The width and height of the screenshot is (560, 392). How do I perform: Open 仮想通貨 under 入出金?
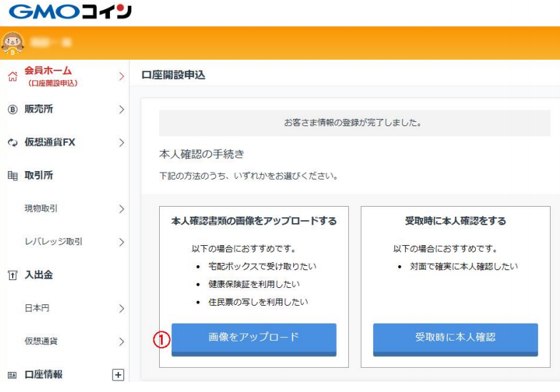[41, 341]
